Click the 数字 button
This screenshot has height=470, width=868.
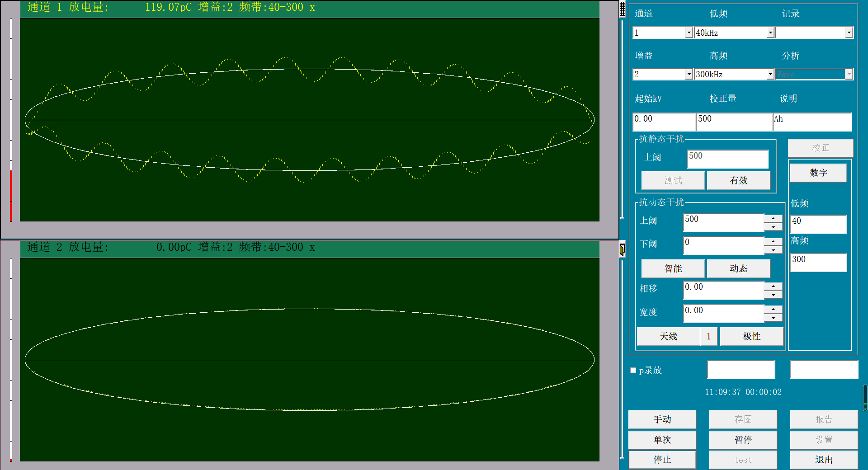click(x=818, y=173)
